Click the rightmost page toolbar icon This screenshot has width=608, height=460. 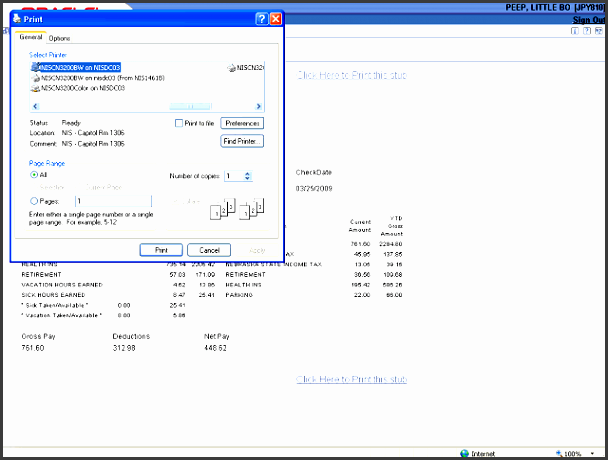coord(599,31)
